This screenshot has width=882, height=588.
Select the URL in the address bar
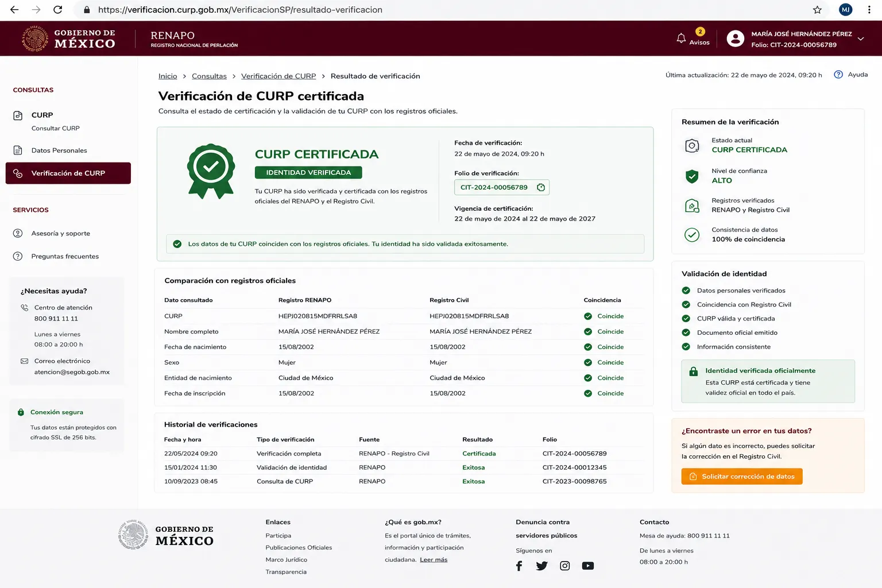click(240, 10)
